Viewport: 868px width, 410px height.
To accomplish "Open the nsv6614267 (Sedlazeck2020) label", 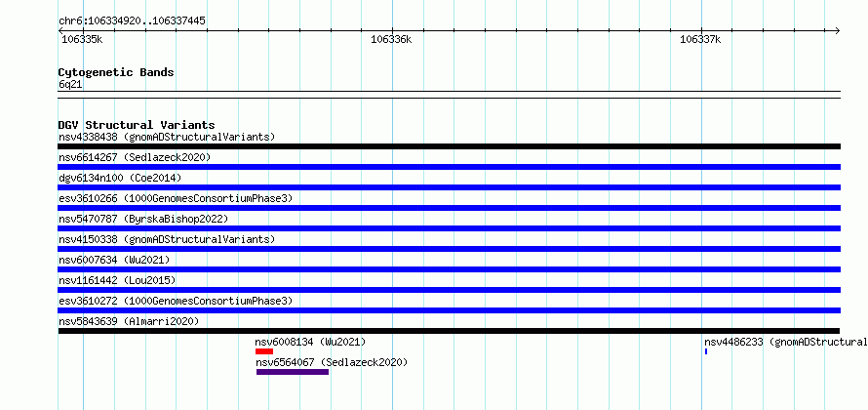I will 135,157.
